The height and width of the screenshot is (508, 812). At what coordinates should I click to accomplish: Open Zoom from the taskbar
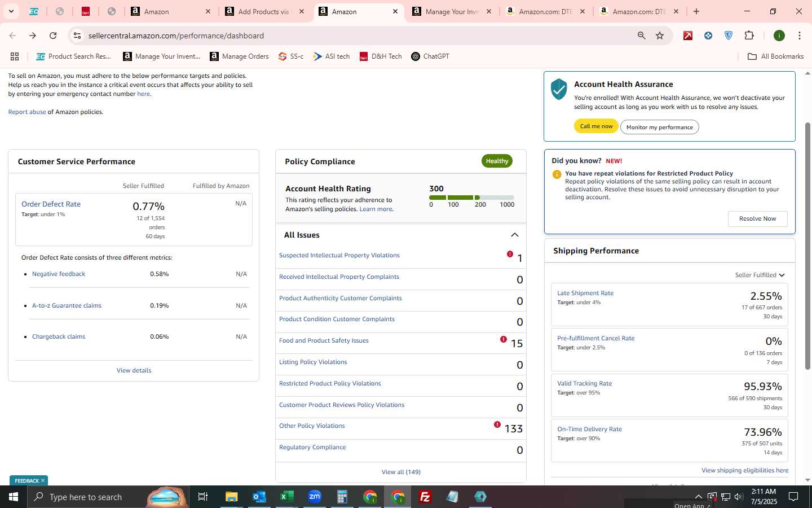pos(315,497)
